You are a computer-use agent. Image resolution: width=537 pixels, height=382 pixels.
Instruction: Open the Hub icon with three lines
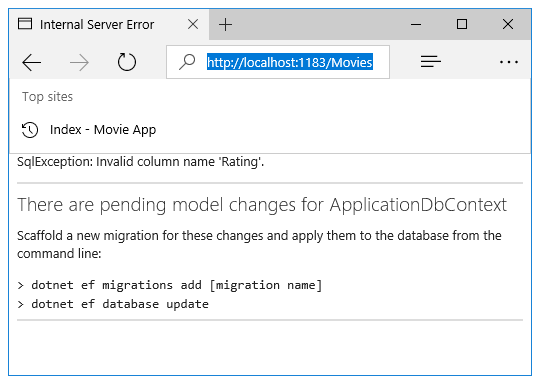(430, 62)
